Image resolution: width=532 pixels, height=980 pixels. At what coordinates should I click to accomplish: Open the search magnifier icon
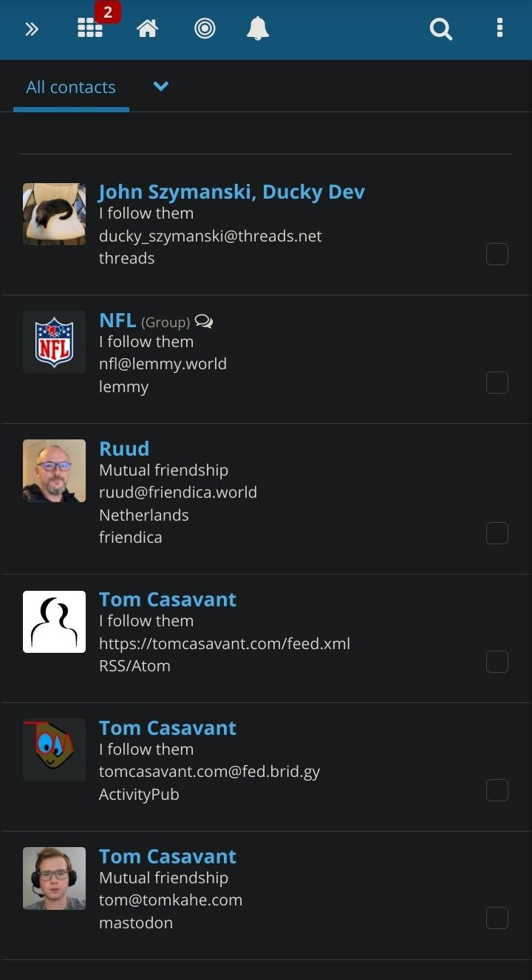point(441,29)
